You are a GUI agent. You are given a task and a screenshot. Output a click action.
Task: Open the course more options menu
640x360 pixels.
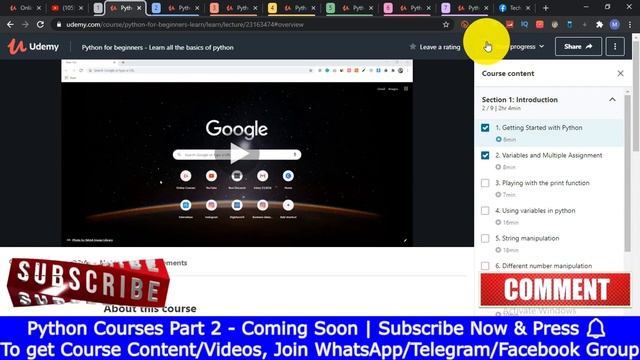point(615,47)
